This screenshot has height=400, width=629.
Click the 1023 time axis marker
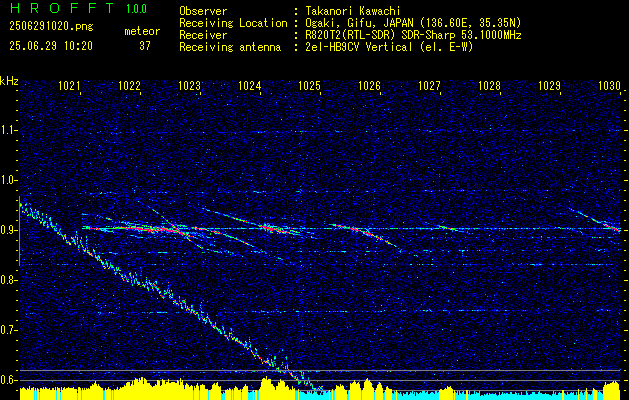click(x=189, y=86)
